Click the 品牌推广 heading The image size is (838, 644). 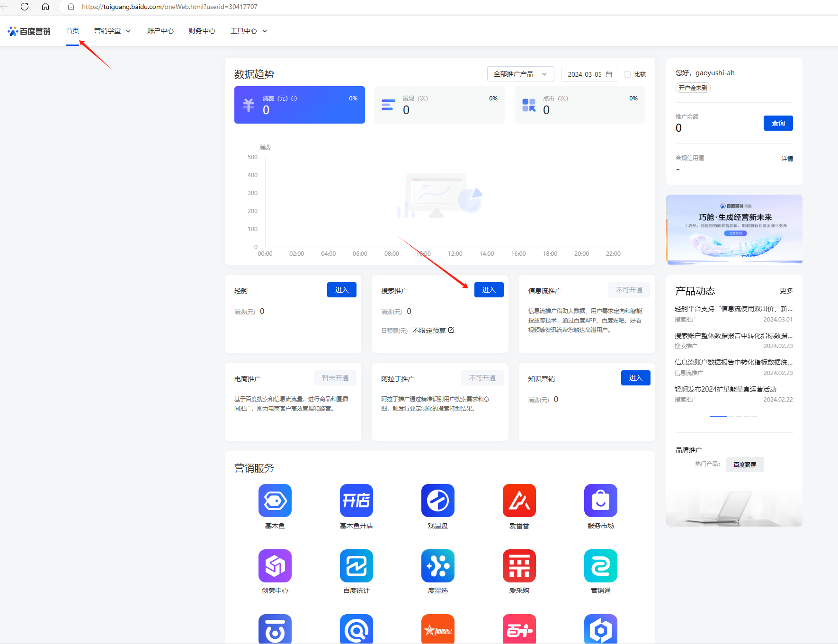coord(689,450)
